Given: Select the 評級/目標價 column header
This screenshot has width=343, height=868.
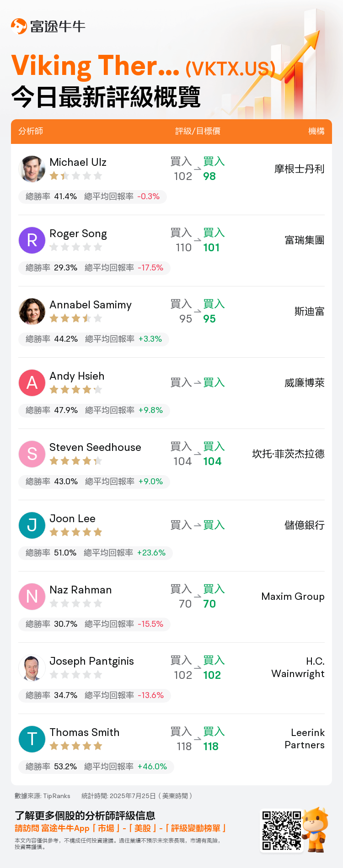Looking at the screenshot, I should pos(198,131).
